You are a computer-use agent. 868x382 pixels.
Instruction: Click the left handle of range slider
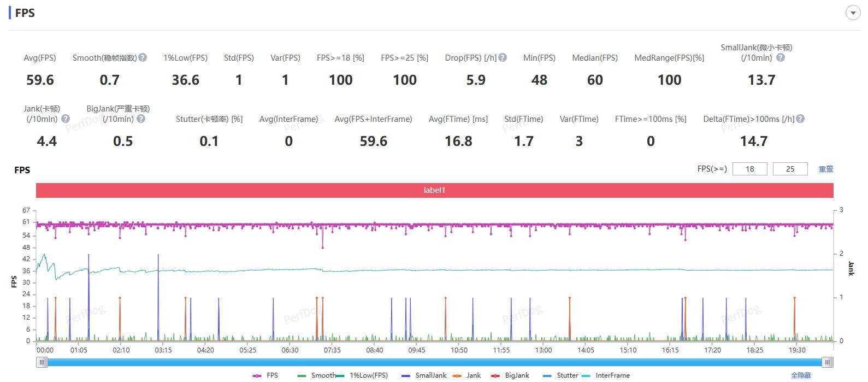pyautogui.click(x=42, y=362)
